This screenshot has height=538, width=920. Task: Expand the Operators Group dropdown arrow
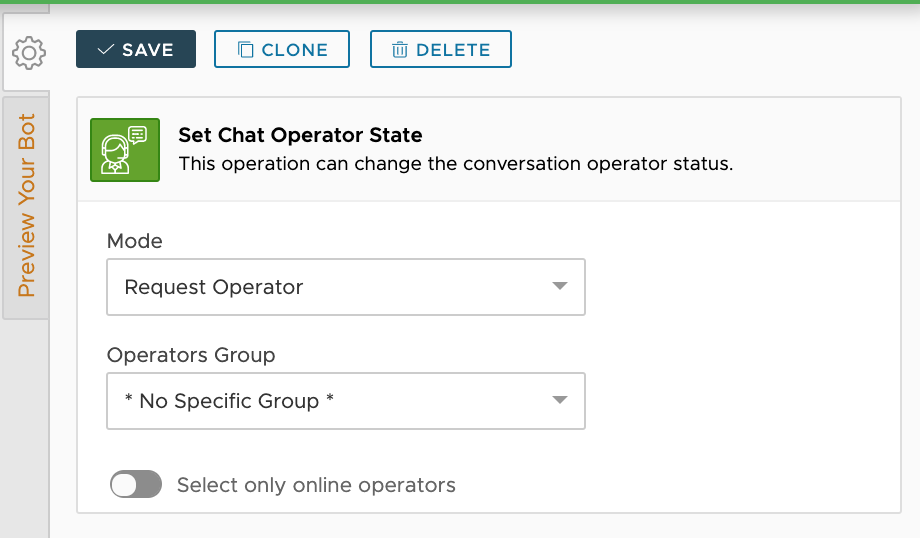pyautogui.click(x=559, y=401)
